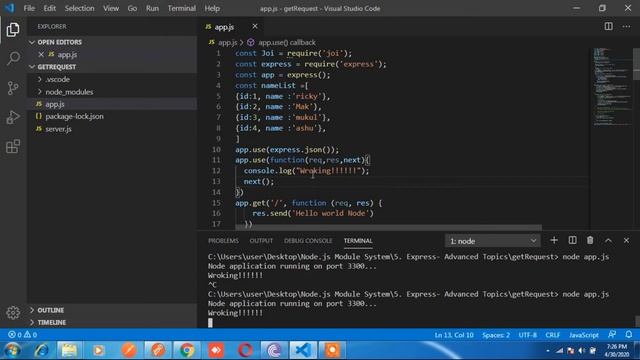The height and width of the screenshot is (360, 640).
Task: Open app.js in the file tree
Action: click(112, 104)
